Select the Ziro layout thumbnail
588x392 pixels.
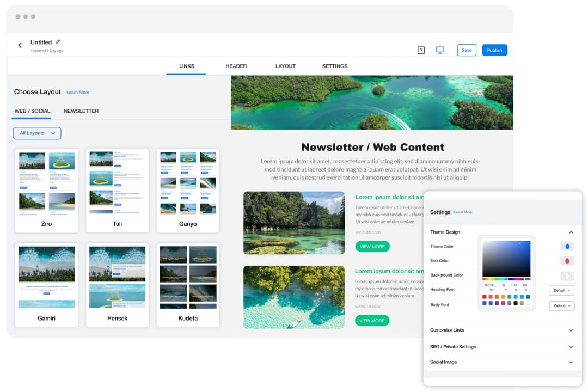click(x=46, y=185)
